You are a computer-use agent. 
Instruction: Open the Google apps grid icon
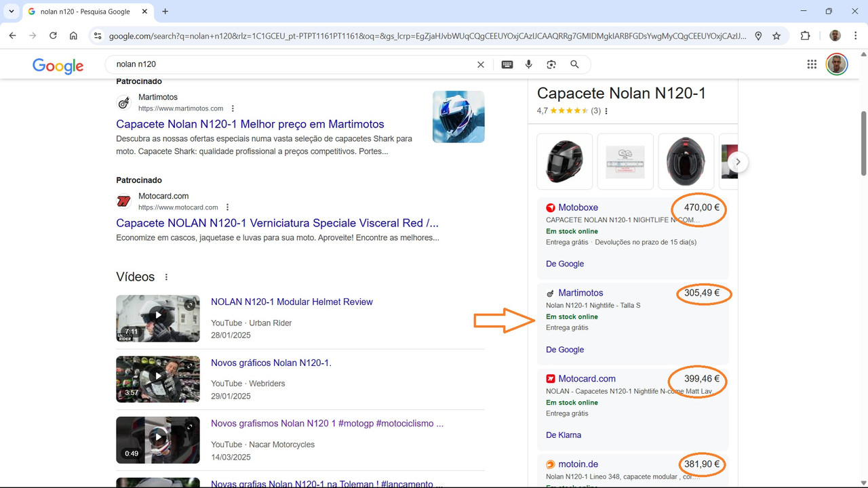point(812,64)
